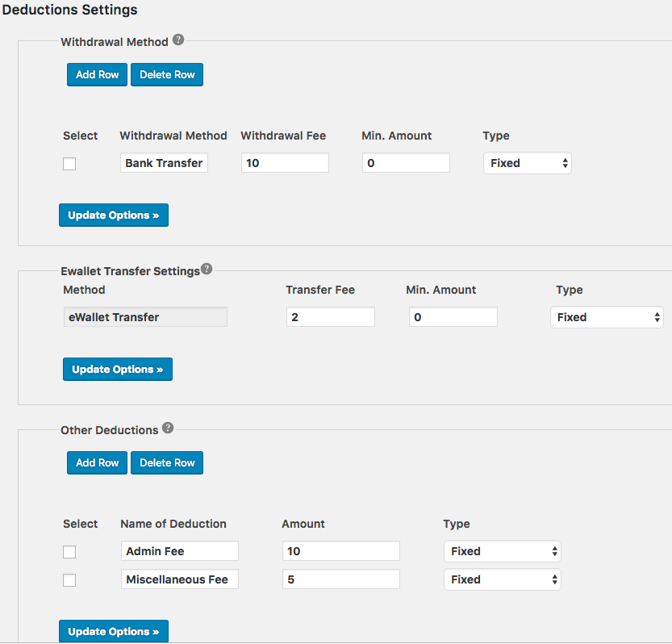Open Ewallet Transfer Settings help question icon

coord(207,269)
